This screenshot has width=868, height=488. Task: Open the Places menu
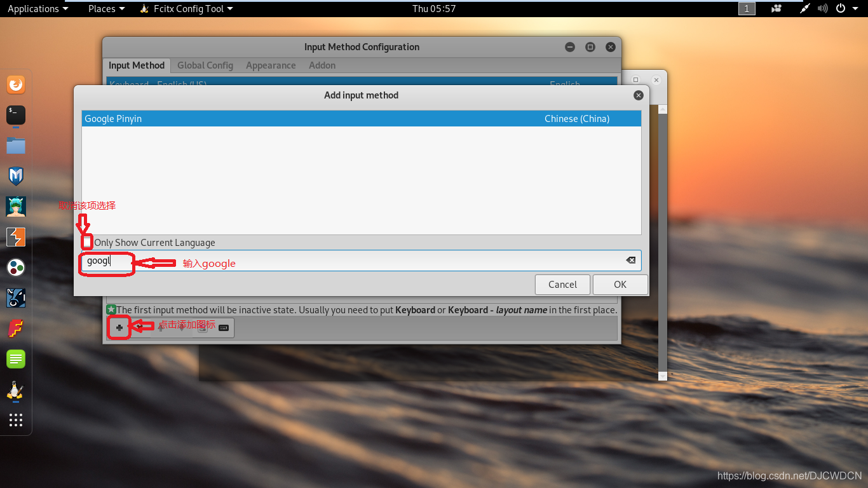point(106,9)
